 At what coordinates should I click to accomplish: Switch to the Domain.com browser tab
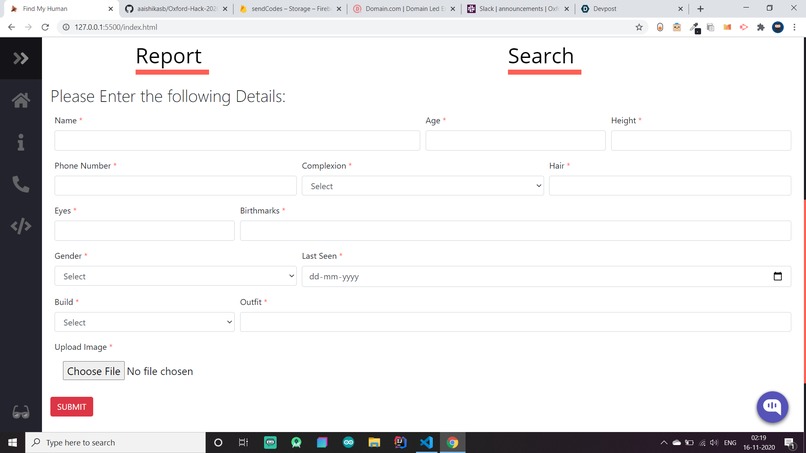click(405, 9)
